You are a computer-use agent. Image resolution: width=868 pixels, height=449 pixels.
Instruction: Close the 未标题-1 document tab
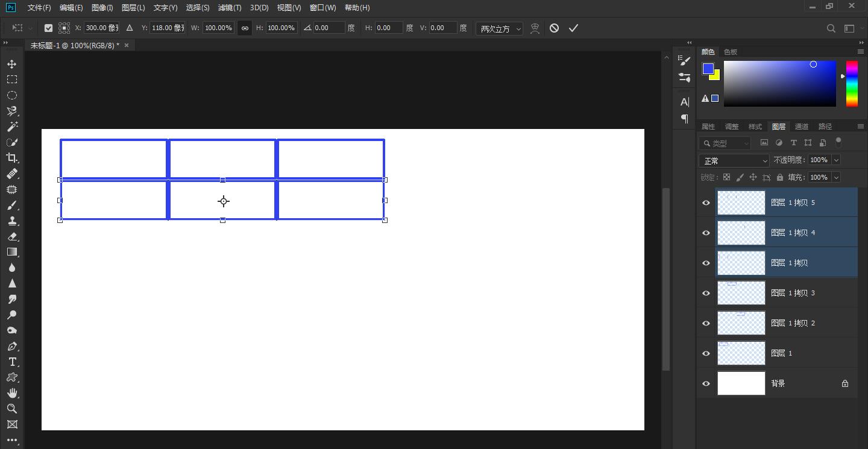127,45
